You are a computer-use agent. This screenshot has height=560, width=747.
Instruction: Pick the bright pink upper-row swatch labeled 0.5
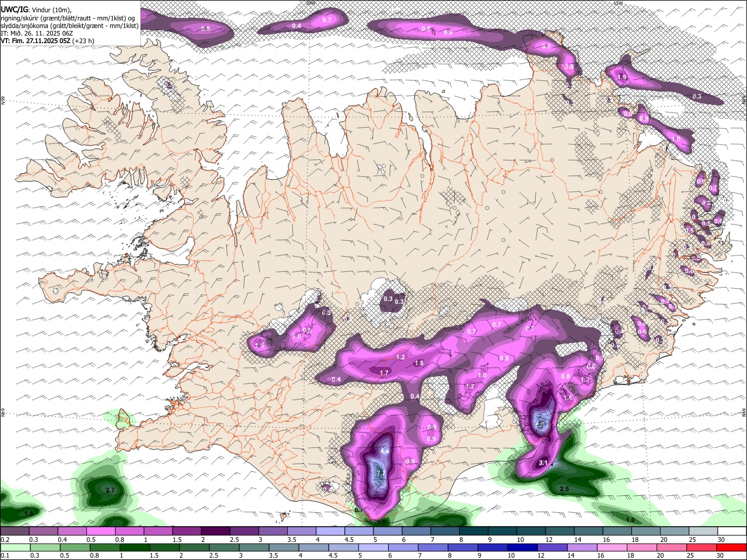coord(100,531)
